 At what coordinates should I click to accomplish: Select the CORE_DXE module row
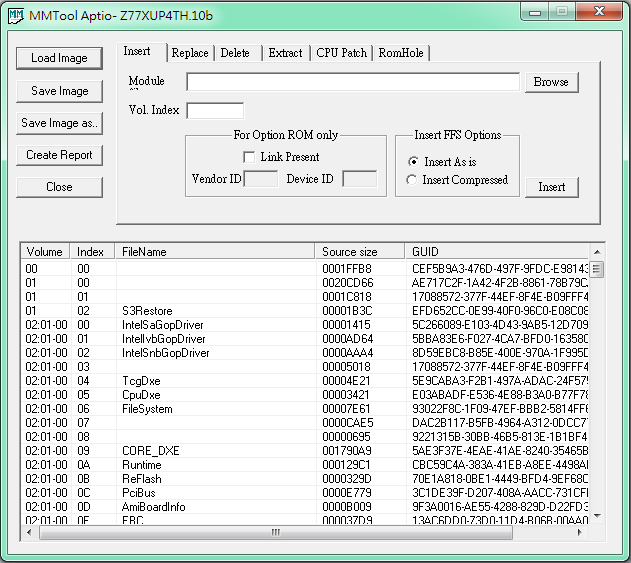tap(304, 451)
